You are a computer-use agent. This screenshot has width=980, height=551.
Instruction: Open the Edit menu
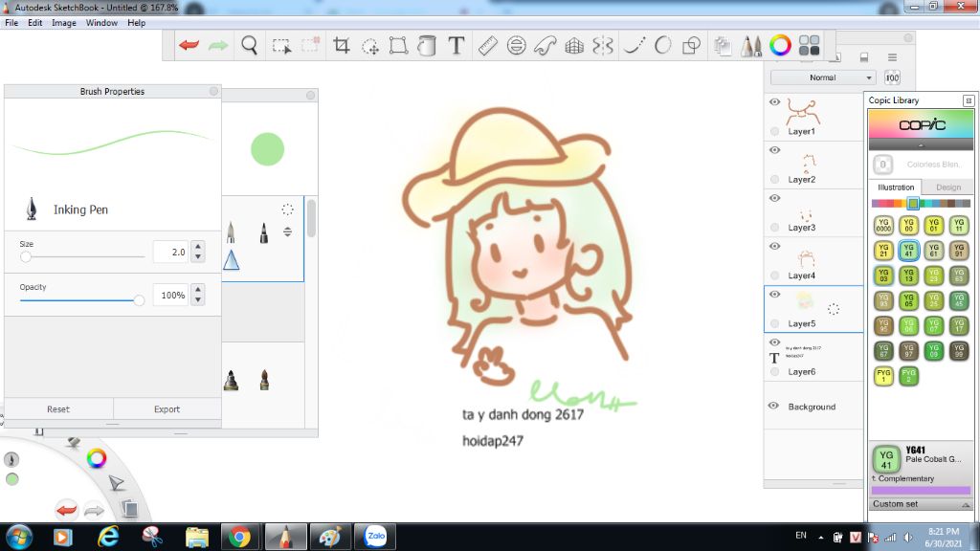(x=35, y=23)
